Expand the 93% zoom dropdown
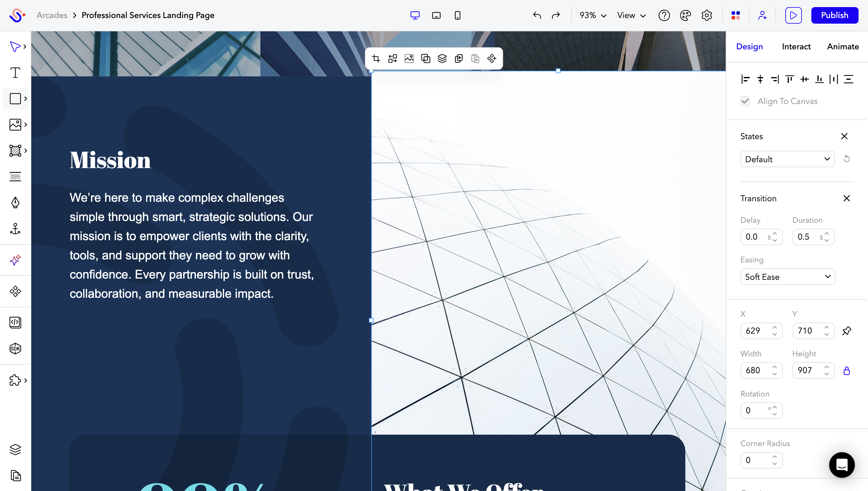Viewport: 868px width, 491px height. coord(593,16)
